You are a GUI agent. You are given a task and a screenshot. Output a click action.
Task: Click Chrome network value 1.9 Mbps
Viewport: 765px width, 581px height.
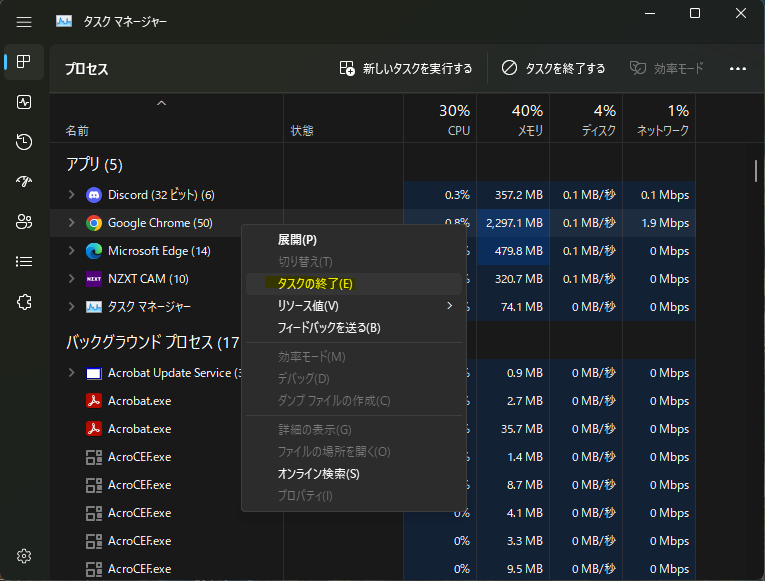pos(665,223)
